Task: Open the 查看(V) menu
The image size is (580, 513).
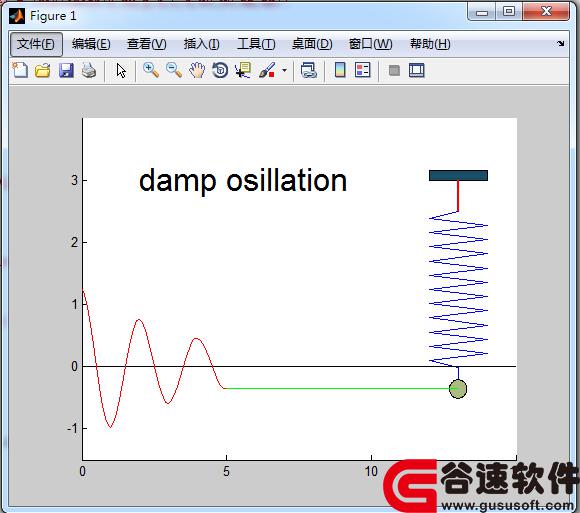Action: pos(146,44)
